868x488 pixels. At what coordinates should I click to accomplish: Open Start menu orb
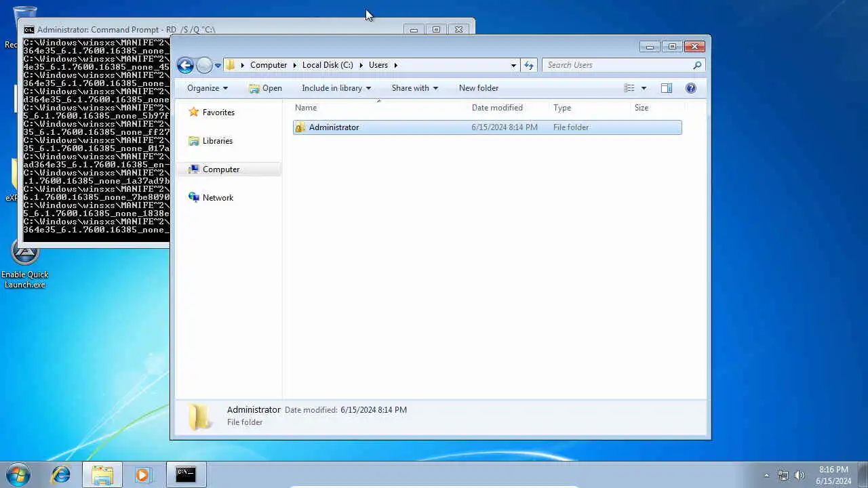click(x=18, y=474)
